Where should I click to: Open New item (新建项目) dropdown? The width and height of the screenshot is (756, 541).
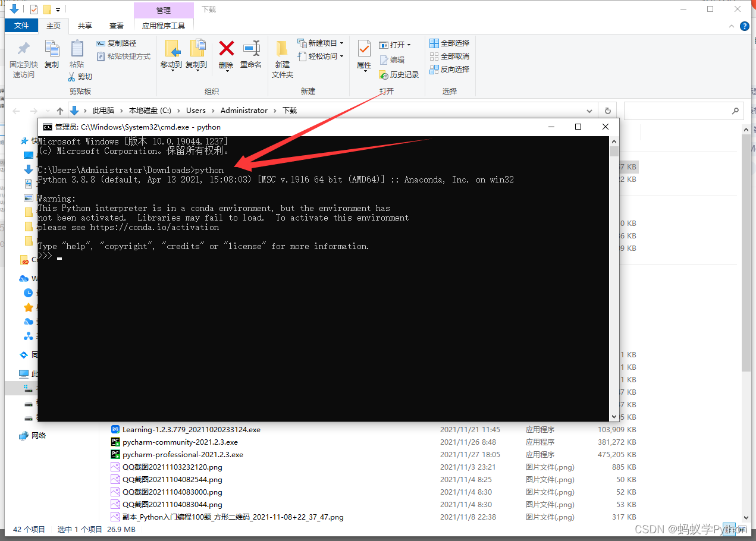321,43
